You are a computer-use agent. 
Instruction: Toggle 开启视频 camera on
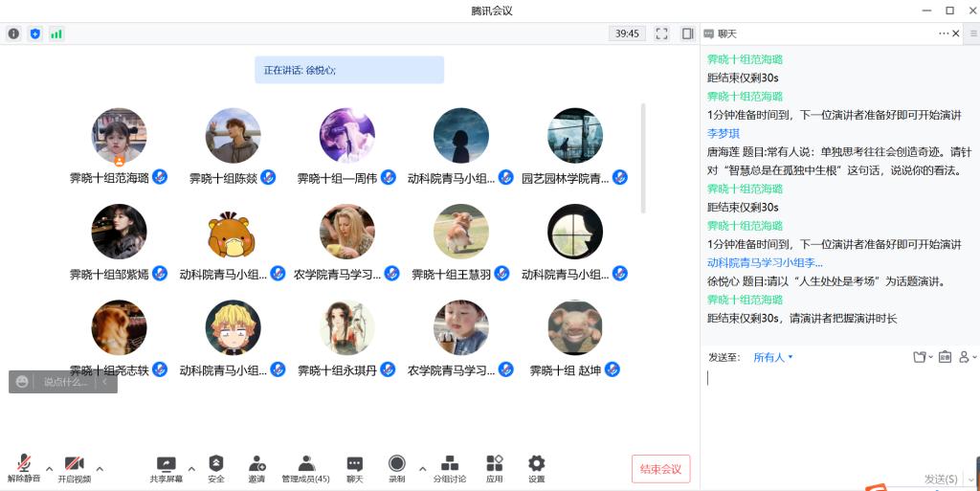74,467
